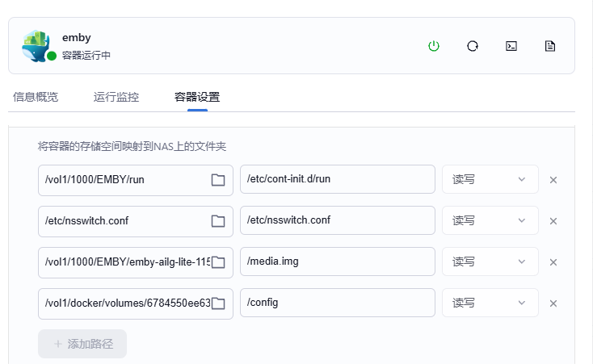Edit the /etc/cont-init.d/run container path field
Screen dimensions: 593x364
(x=338, y=179)
